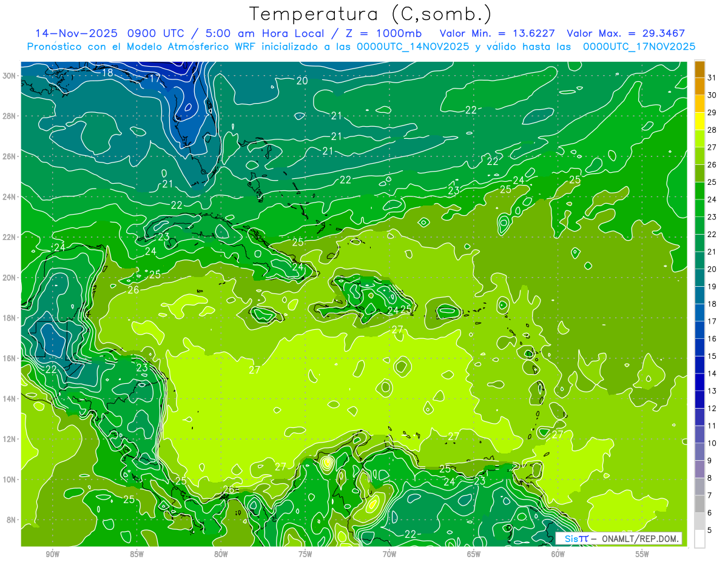
Task: Click the '13' value on color scale legend
Action: (x=712, y=391)
